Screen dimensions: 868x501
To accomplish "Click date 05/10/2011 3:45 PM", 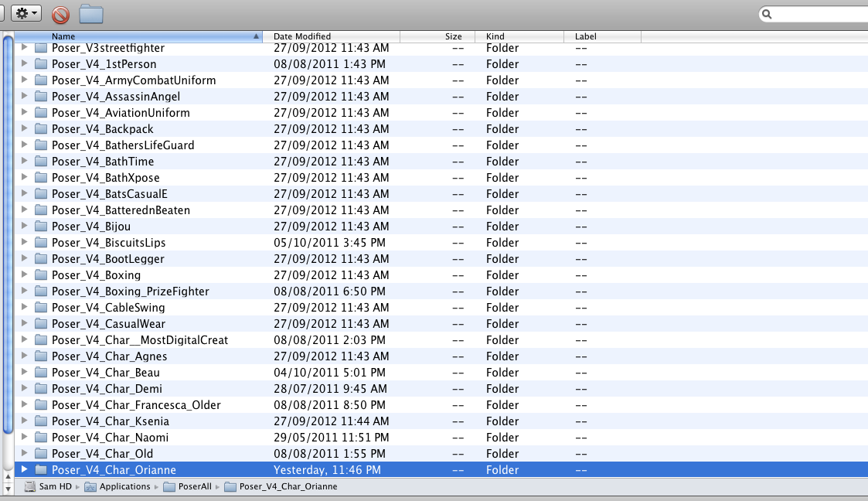I will (330, 243).
